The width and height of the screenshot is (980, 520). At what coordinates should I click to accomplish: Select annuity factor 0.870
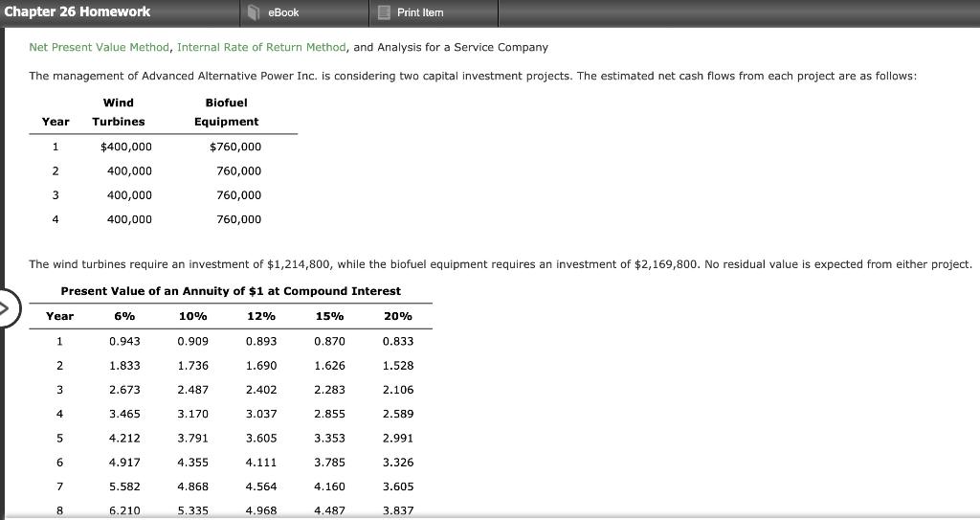pyautogui.click(x=329, y=342)
